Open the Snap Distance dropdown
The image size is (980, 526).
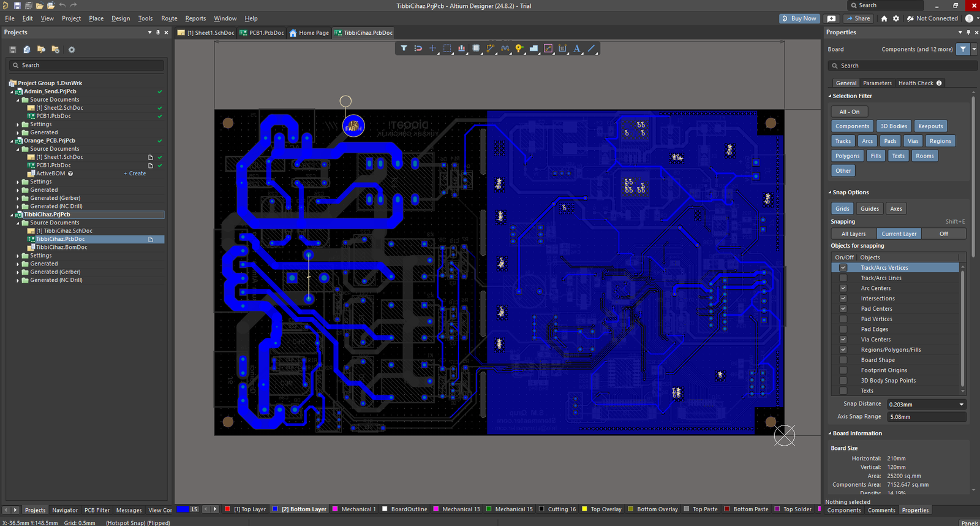(961, 405)
